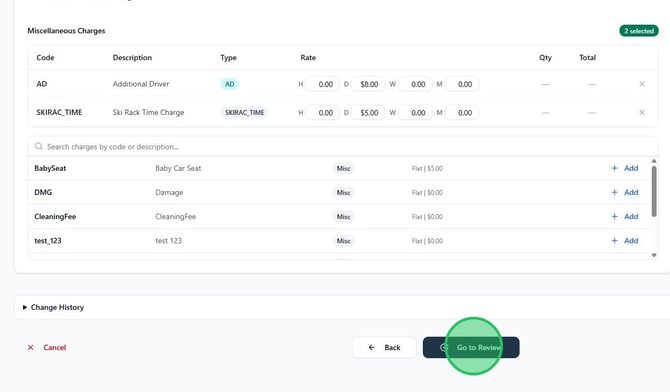Viewport: 670px width, 392px height.
Task: Click 'Flat | $0.00' in test_123 row
Action: (x=427, y=241)
